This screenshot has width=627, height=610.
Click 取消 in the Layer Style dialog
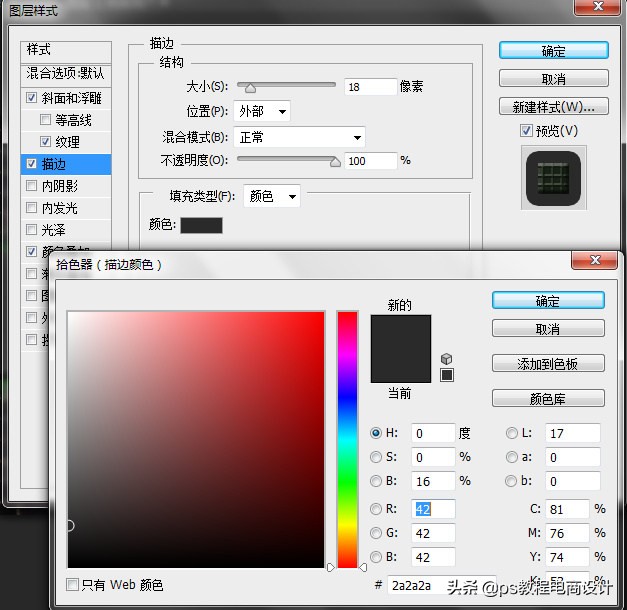coord(554,79)
